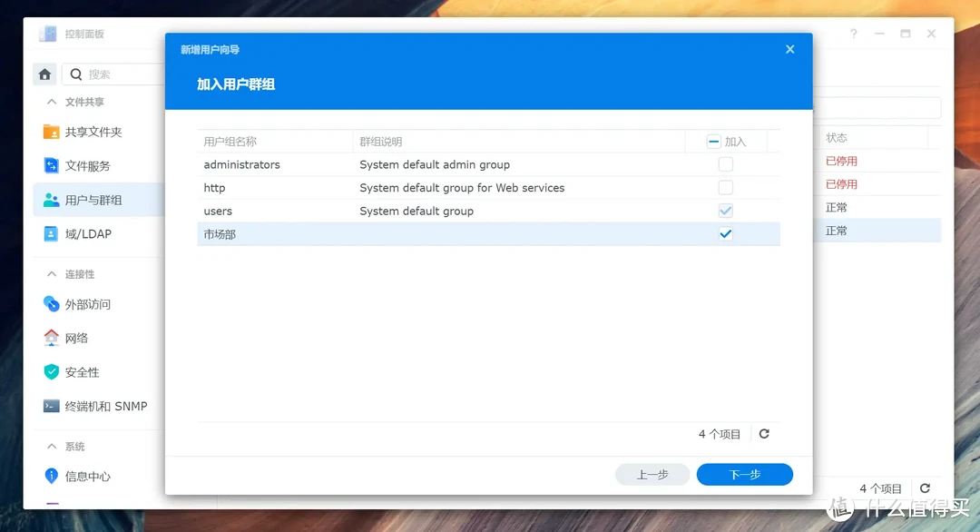Open 信息中心 in sidebar menu
The width and height of the screenshot is (980, 532).
(88, 477)
